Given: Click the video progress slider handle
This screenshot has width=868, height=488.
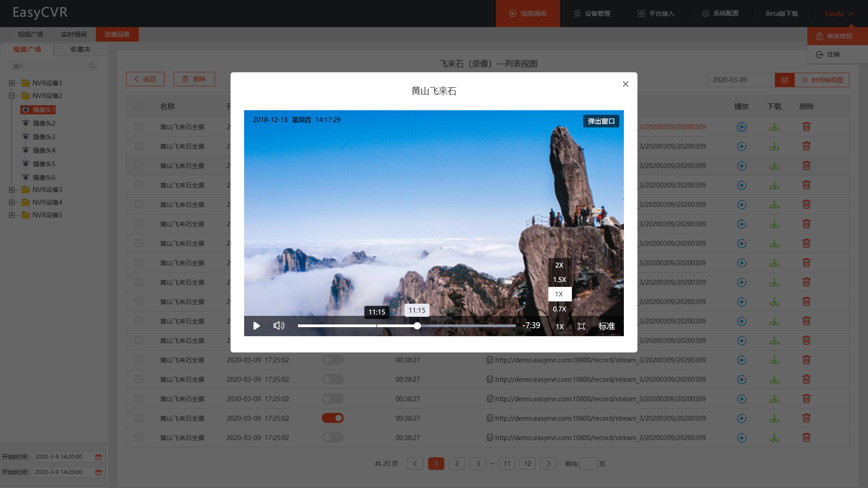Looking at the screenshot, I should tap(417, 326).
